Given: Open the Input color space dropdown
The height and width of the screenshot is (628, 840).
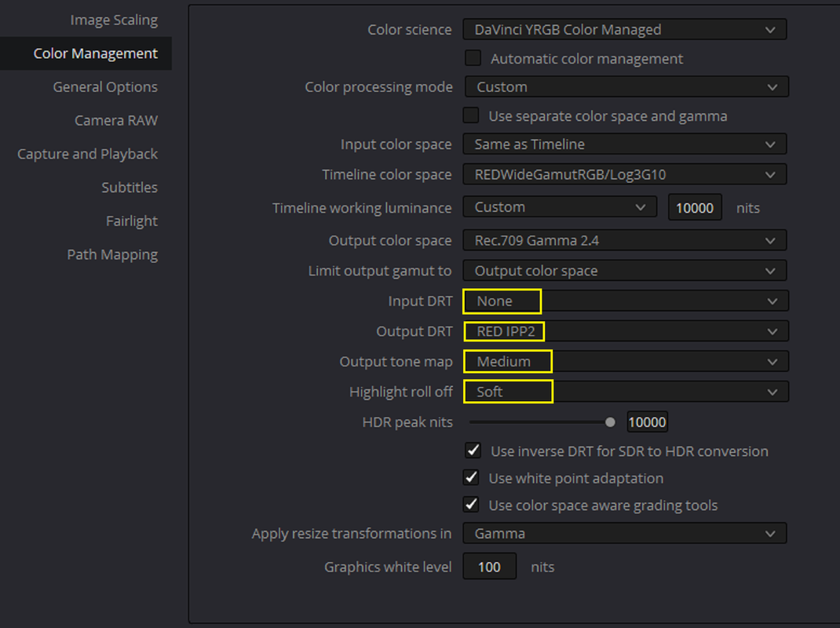Looking at the screenshot, I should (x=625, y=144).
